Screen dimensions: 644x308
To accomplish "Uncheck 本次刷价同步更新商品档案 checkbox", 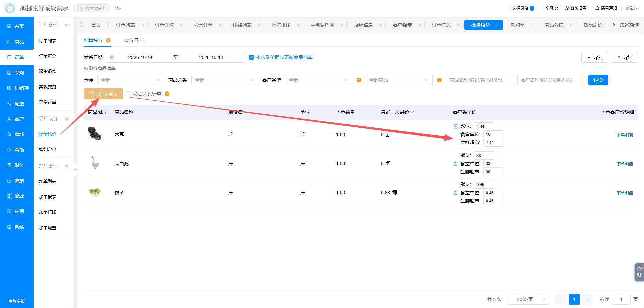I will pyautogui.click(x=251, y=57).
